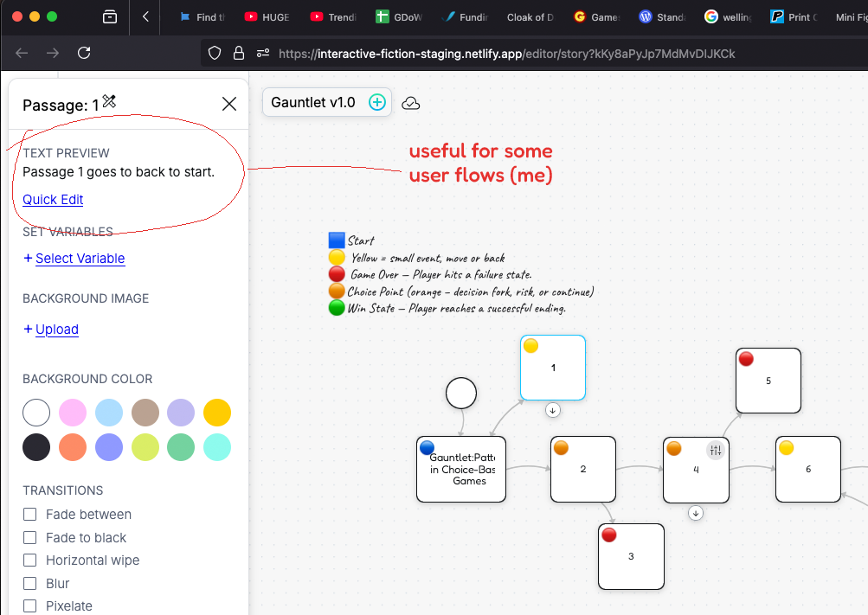Click the padlock site security icon
This screenshot has width=868, height=615.
point(239,53)
